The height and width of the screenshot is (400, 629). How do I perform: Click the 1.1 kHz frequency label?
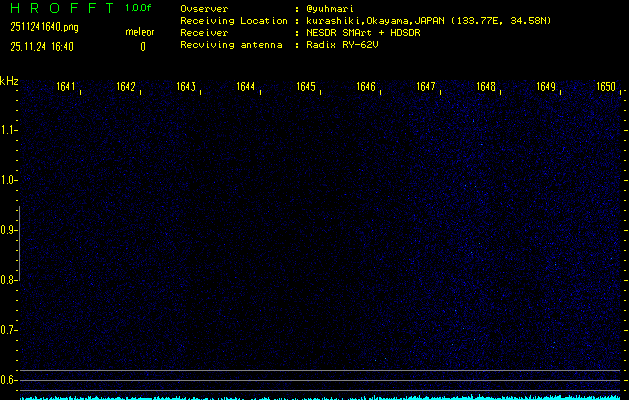tap(8, 130)
